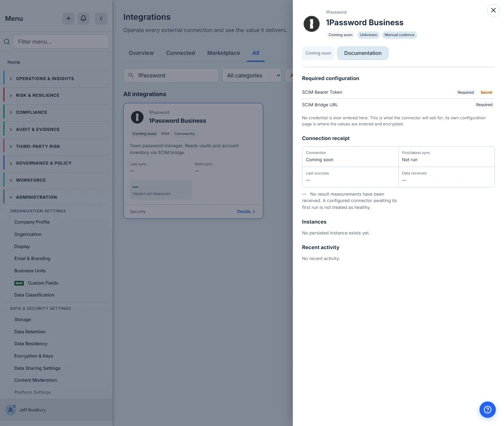Image resolution: width=504 pixels, height=426 pixels.
Task: Open the help question-mark button
Action: (488, 410)
